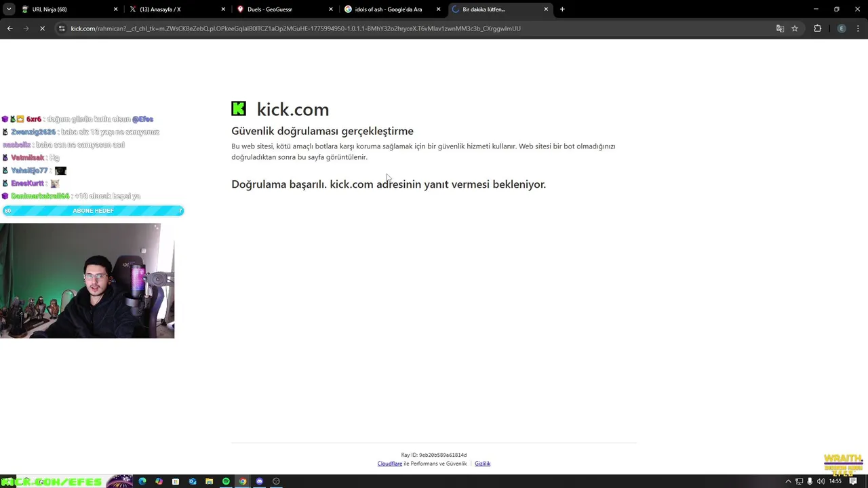The image size is (868, 488).
Task: Open the Chrome three-dot menu
Action: tap(858, 28)
